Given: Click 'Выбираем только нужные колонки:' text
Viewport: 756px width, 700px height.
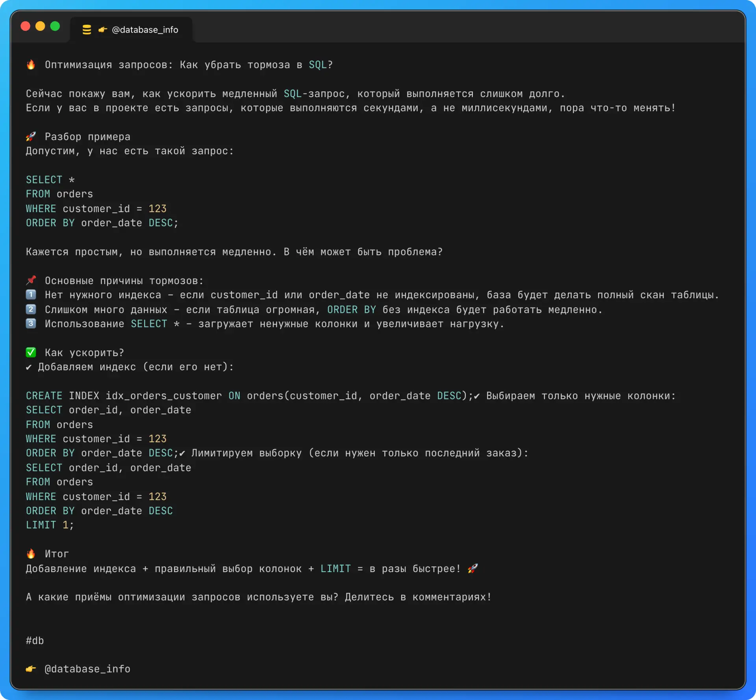Looking at the screenshot, I should tap(581, 396).
